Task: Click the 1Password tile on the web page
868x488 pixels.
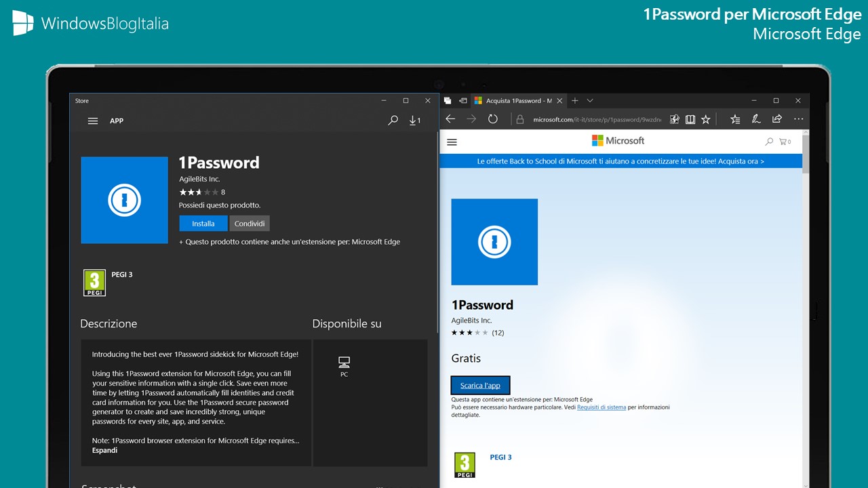Action: [494, 242]
